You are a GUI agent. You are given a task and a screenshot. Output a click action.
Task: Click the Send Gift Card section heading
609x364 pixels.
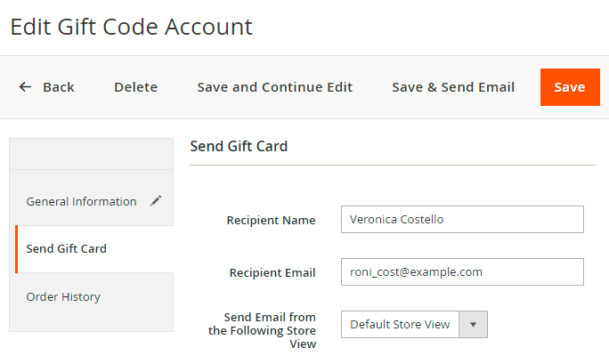[239, 146]
